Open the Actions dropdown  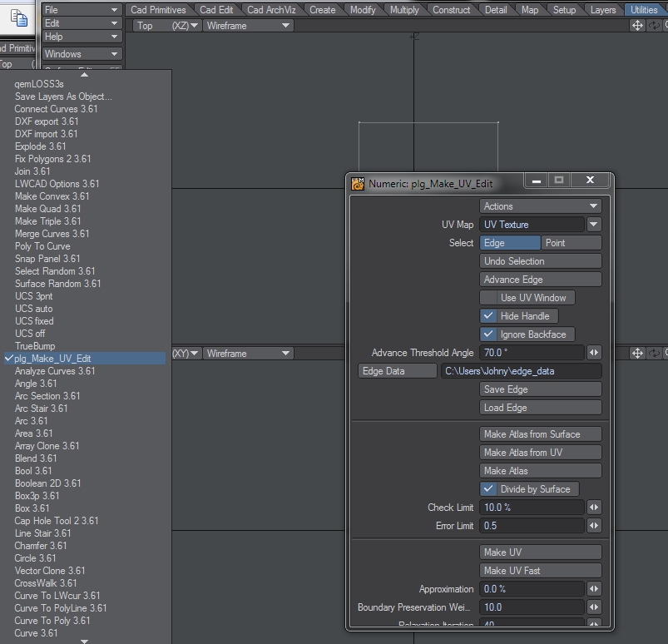tap(540, 206)
